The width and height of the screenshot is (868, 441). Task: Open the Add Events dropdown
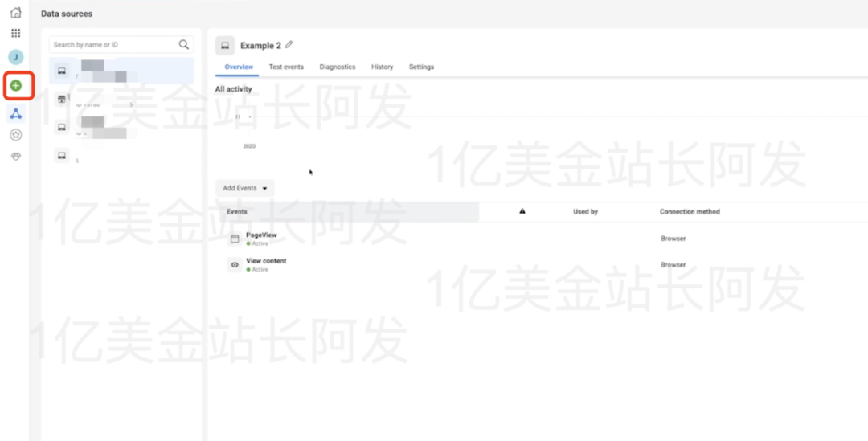(244, 188)
